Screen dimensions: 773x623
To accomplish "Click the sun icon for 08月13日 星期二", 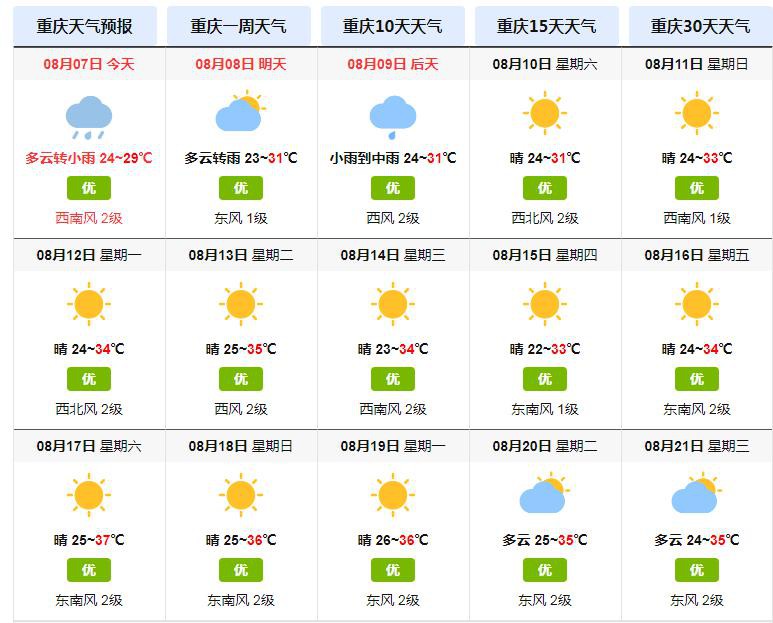I will point(241,304).
